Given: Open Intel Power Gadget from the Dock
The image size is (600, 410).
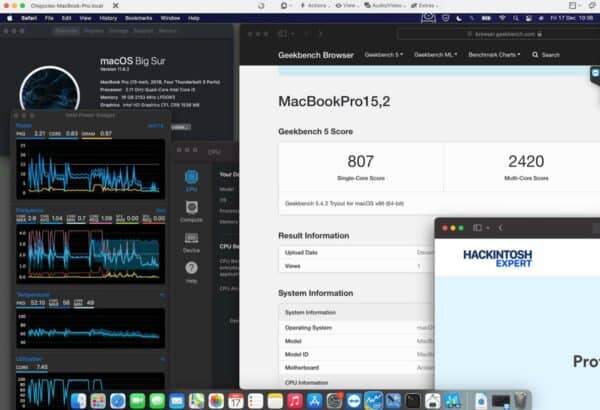Looking at the screenshot, I should point(373,401).
